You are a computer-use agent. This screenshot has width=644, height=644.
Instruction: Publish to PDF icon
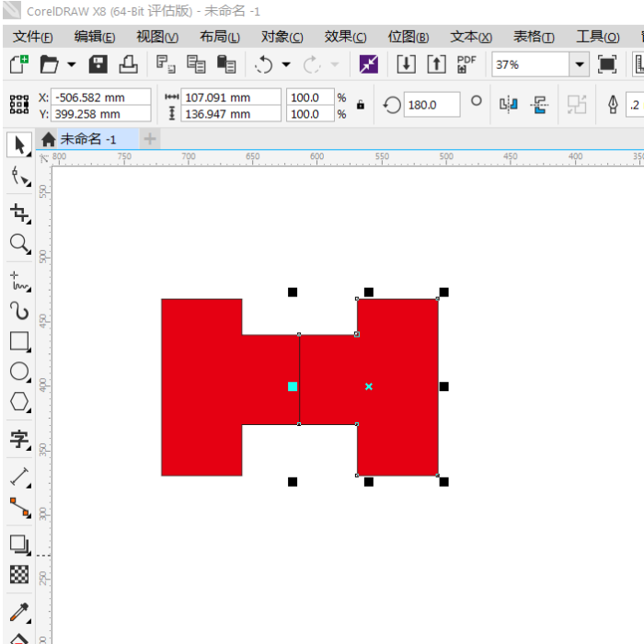tap(466, 64)
